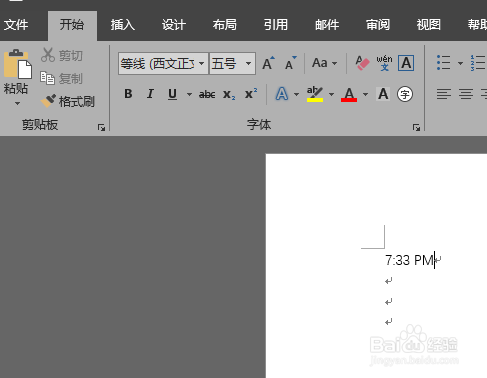Toggle superscript formatting
The width and height of the screenshot is (487, 378).
coord(251,94)
